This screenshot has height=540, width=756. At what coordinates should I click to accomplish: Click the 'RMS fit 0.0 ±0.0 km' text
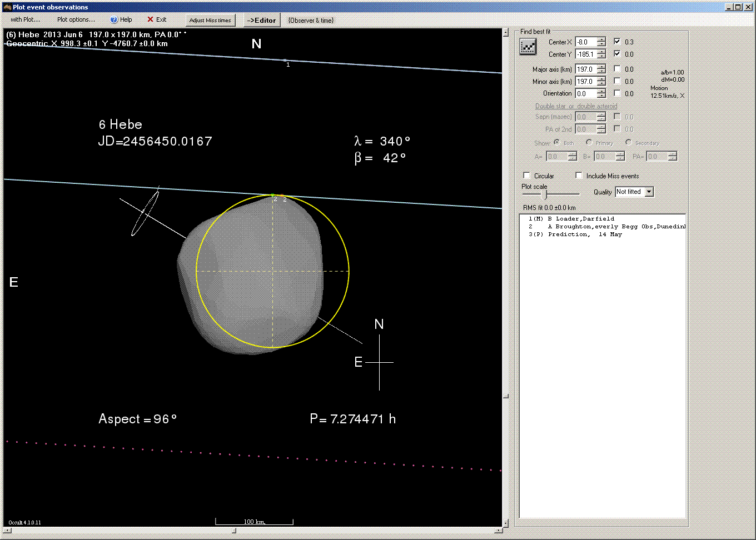click(x=549, y=208)
